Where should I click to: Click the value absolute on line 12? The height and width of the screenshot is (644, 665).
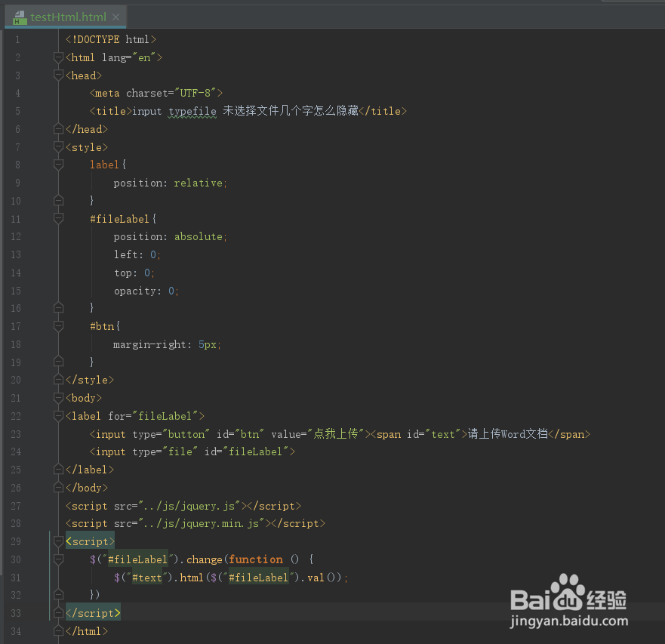[x=199, y=236]
